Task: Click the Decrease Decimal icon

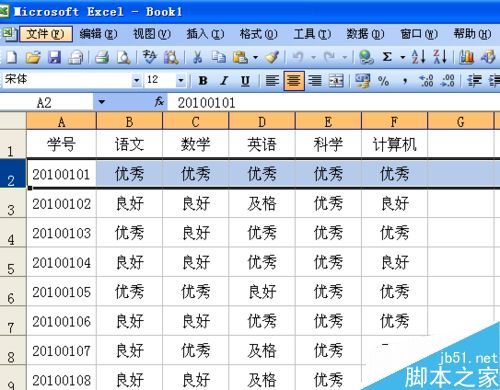Action: tap(447, 81)
